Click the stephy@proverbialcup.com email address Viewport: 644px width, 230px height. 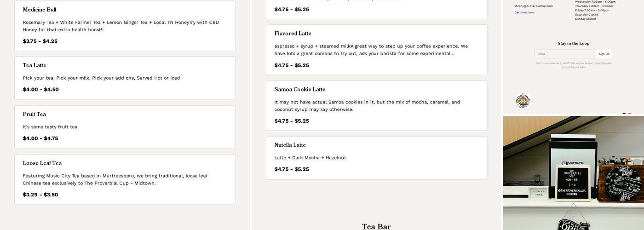(x=534, y=6)
